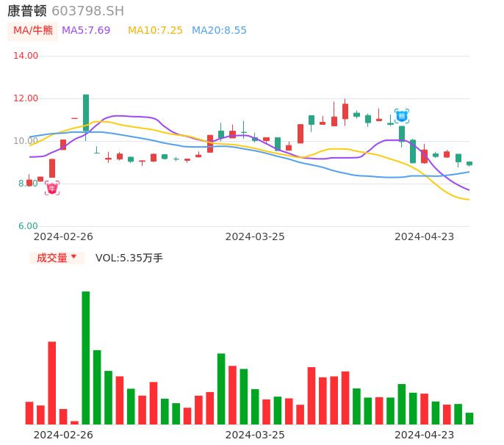Screen dimensions: 504x445
Task: Click the last green candlestick on the right
Action: click(x=469, y=163)
